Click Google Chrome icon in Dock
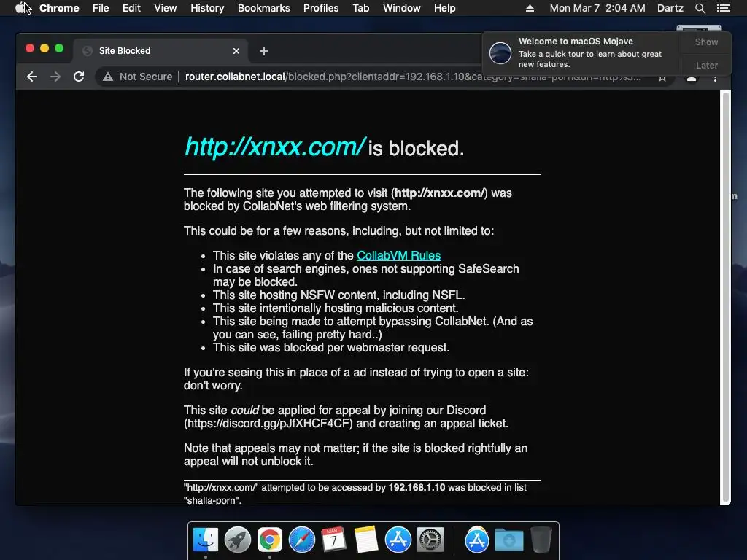The image size is (747, 560). [270, 540]
